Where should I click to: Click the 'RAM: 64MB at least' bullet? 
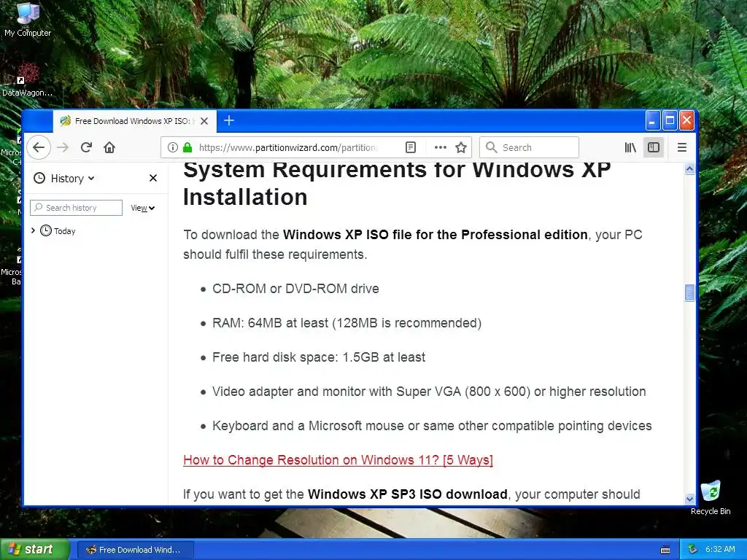347,323
